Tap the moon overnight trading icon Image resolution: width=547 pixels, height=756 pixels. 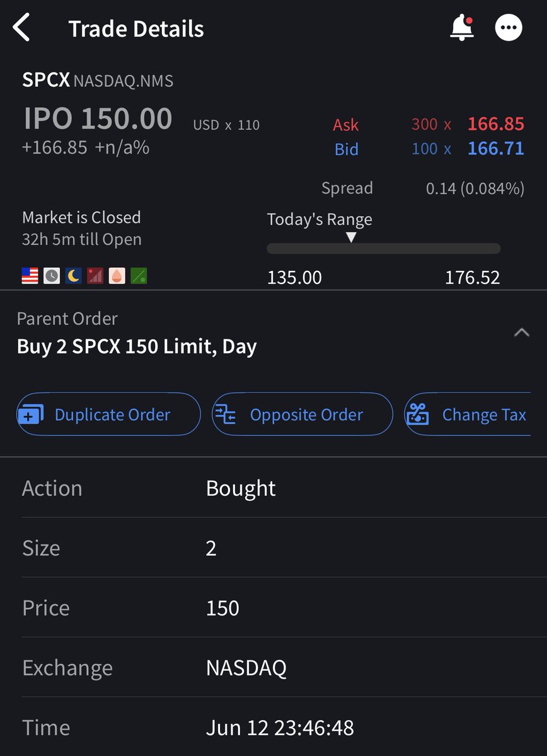[x=73, y=275]
